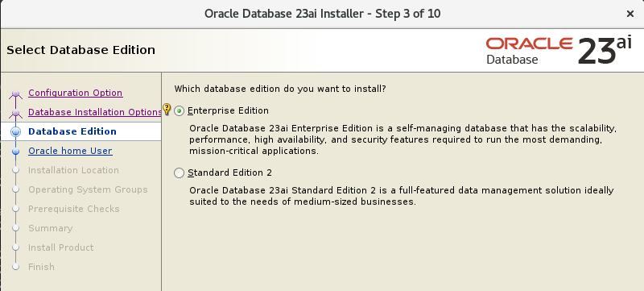Click the 23ai version logo graphic
This screenshot has height=291, width=644.
605,50
